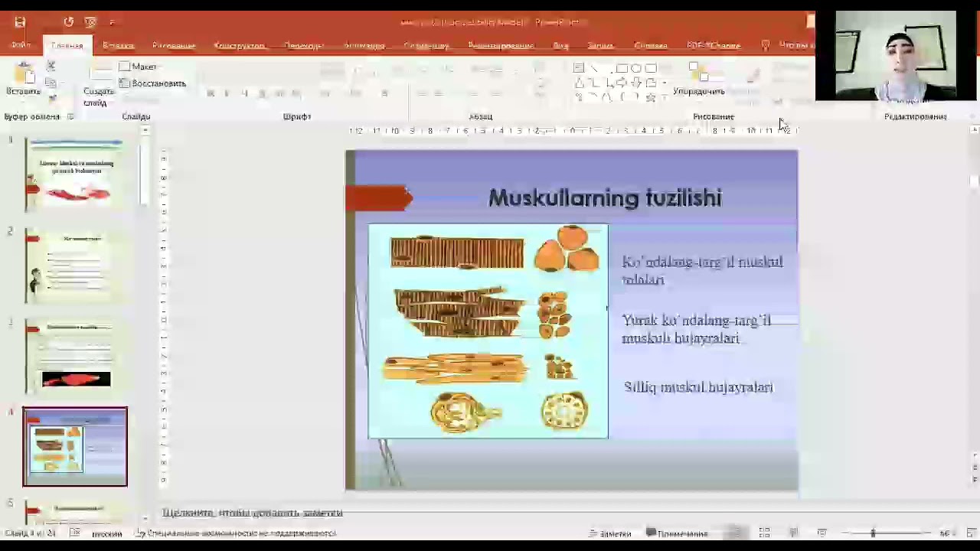Image resolution: width=980 pixels, height=551 pixels.
Task: Select the Text Box shape in the gallery
Action: 579,68
